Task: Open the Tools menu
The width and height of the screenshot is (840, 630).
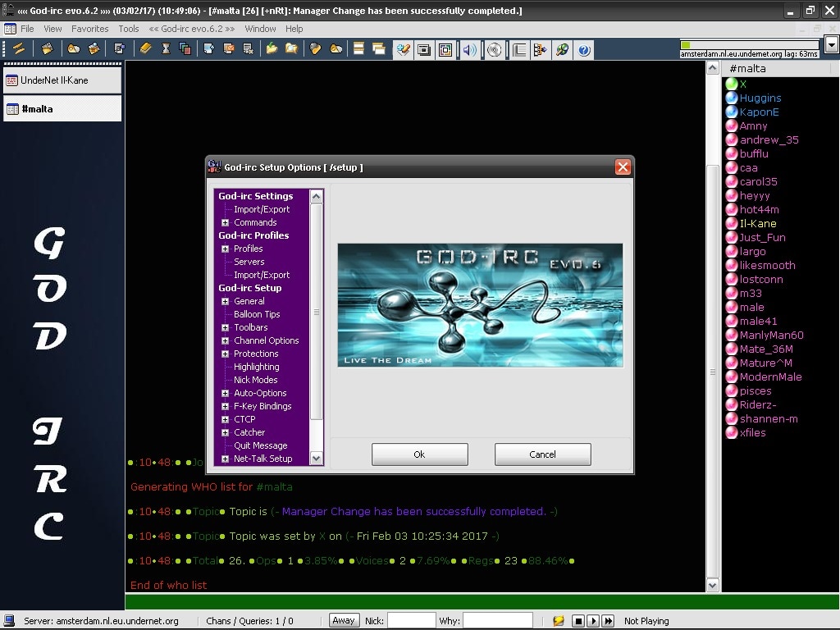Action: click(x=129, y=29)
